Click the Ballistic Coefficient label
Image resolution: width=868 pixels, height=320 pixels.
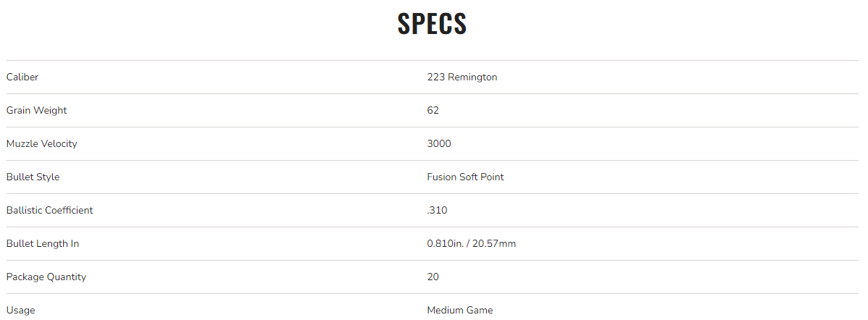[x=49, y=210]
